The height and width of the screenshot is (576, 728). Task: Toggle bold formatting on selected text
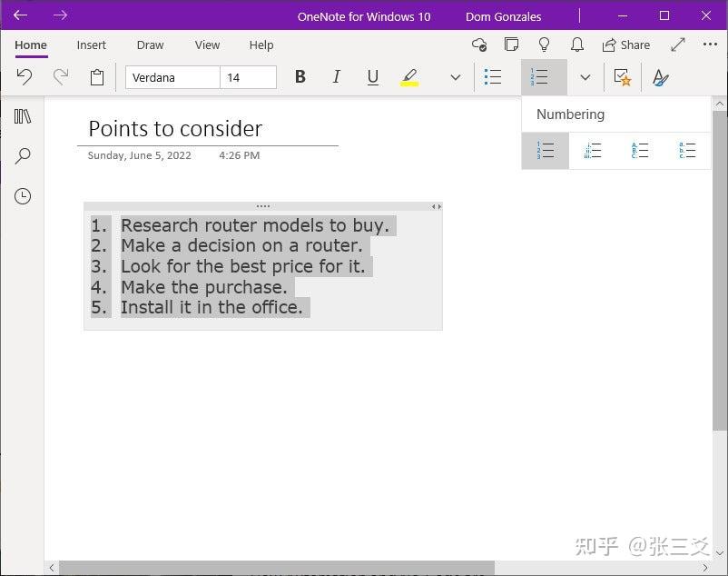pyautogui.click(x=300, y=77)
